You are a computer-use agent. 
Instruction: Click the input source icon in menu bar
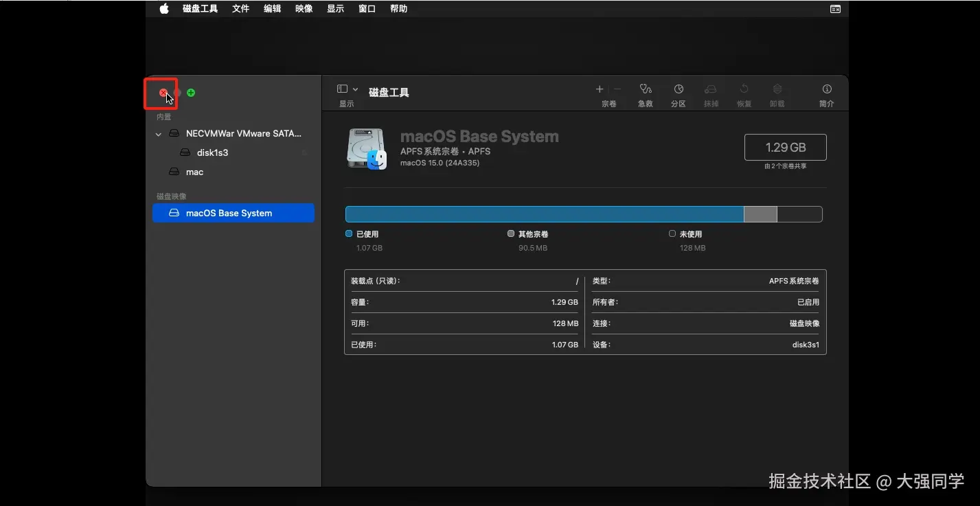(x=835, y=9)
